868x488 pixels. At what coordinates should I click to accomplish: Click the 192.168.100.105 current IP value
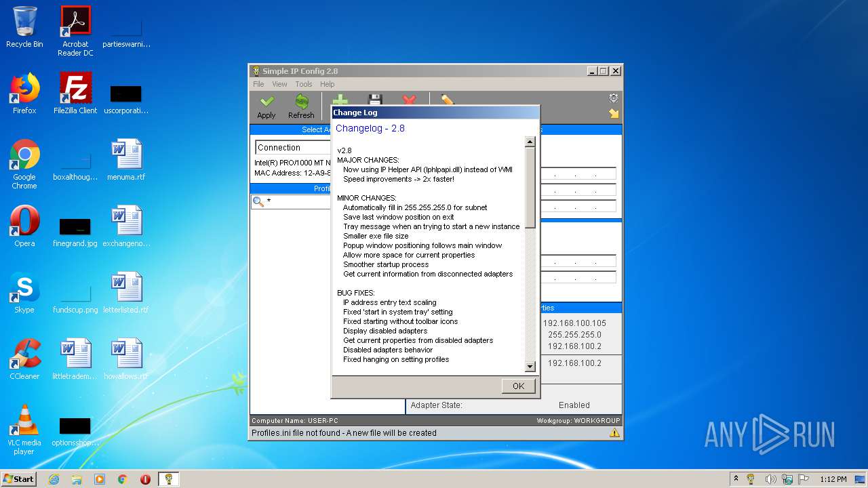[574, 323]
